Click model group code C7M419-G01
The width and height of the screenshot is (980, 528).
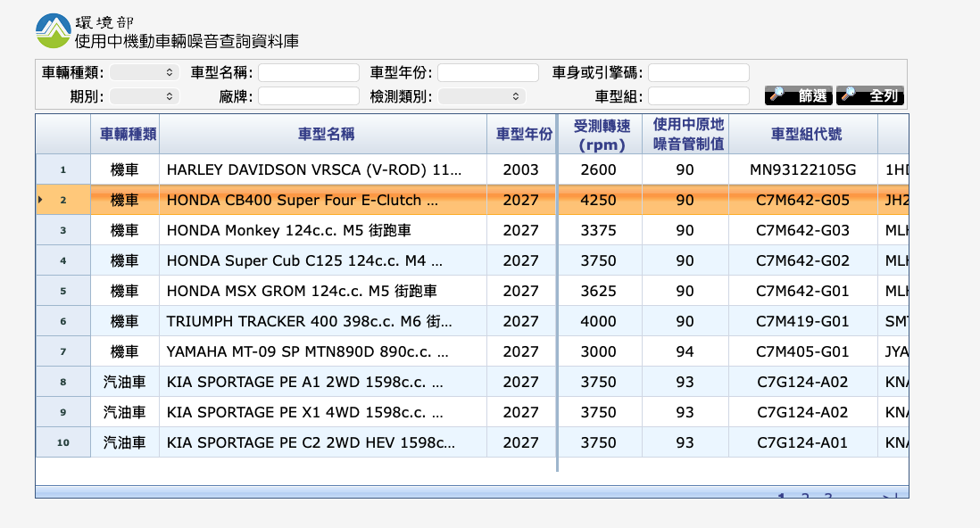click(802, 321)
